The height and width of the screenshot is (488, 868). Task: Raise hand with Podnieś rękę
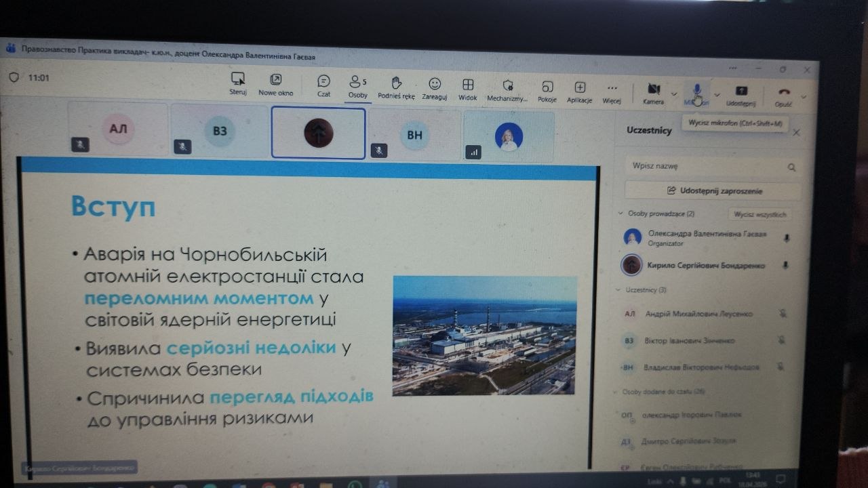(x=397, y=87)
